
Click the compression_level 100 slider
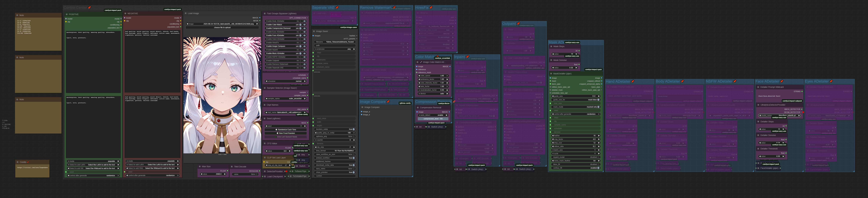click(433, 119)
